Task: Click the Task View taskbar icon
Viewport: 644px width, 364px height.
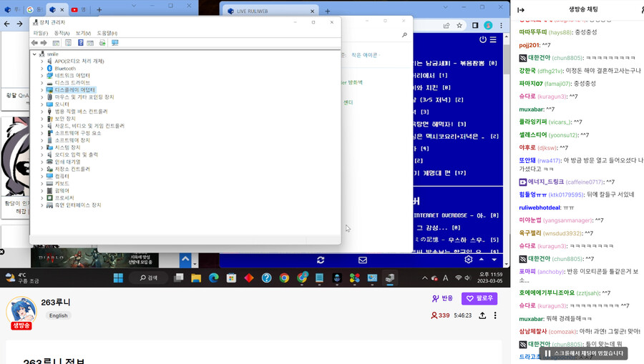Action: (x=179, y=278)
